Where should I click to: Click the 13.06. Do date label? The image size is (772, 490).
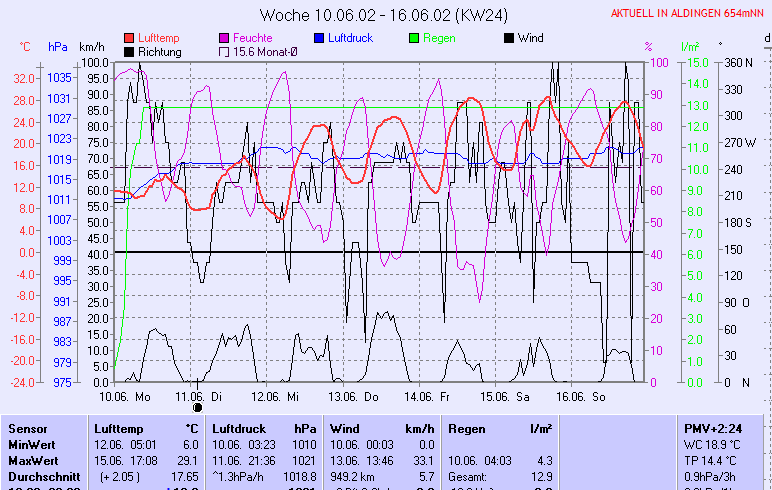point(357,396)
